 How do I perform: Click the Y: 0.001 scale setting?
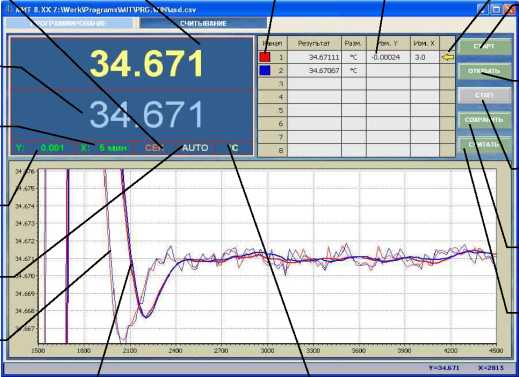pos(40,148)
